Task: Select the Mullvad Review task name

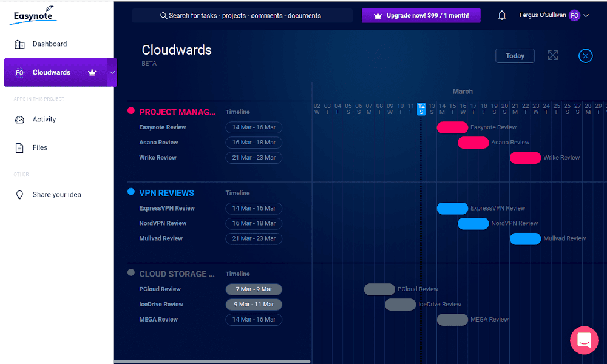Action: [x=161, y=238]
